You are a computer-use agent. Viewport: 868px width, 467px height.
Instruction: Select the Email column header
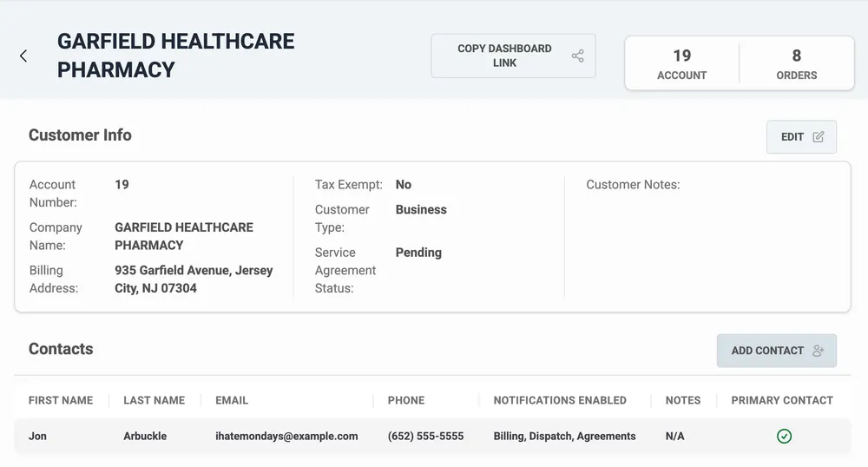[232, 400]
